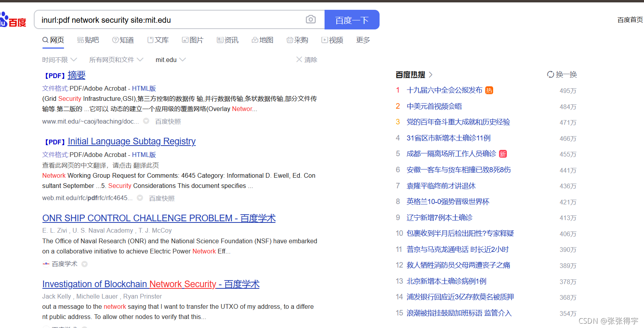
Task: Click 翻译此页 translate link
Action: coord(146,166)
